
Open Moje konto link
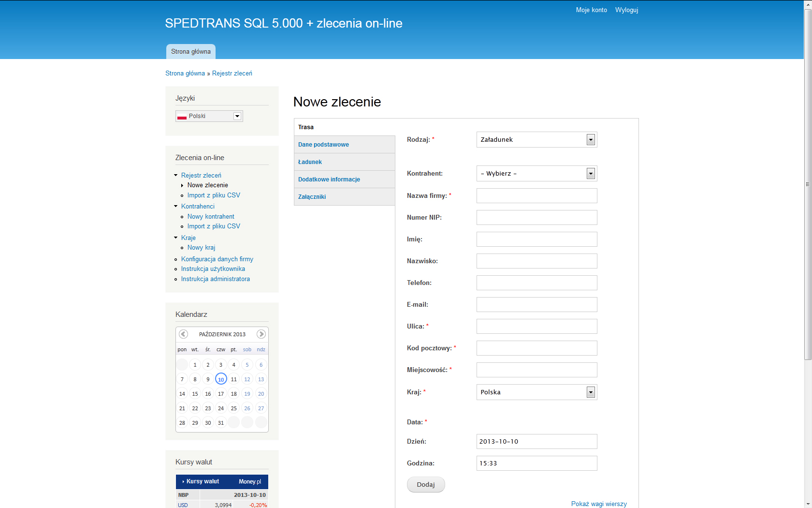592,10
